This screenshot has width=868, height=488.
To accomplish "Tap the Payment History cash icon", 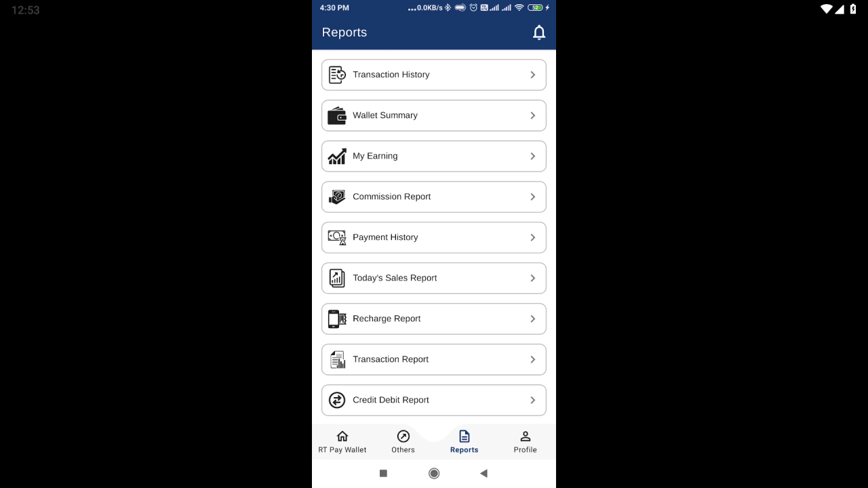I will (x=337, y=237).
